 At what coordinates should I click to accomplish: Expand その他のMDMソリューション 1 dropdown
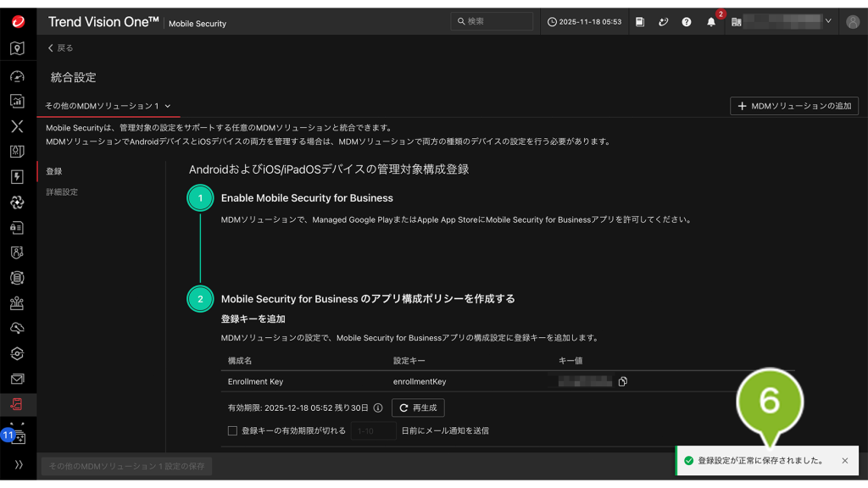pyautogui.click(x=108, y=106)
